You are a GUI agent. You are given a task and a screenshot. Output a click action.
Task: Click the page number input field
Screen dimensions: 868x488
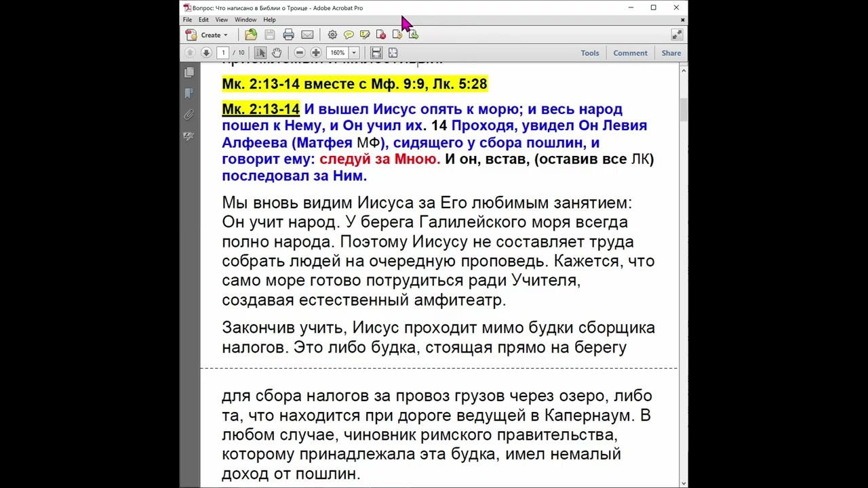tap(223, 53)
